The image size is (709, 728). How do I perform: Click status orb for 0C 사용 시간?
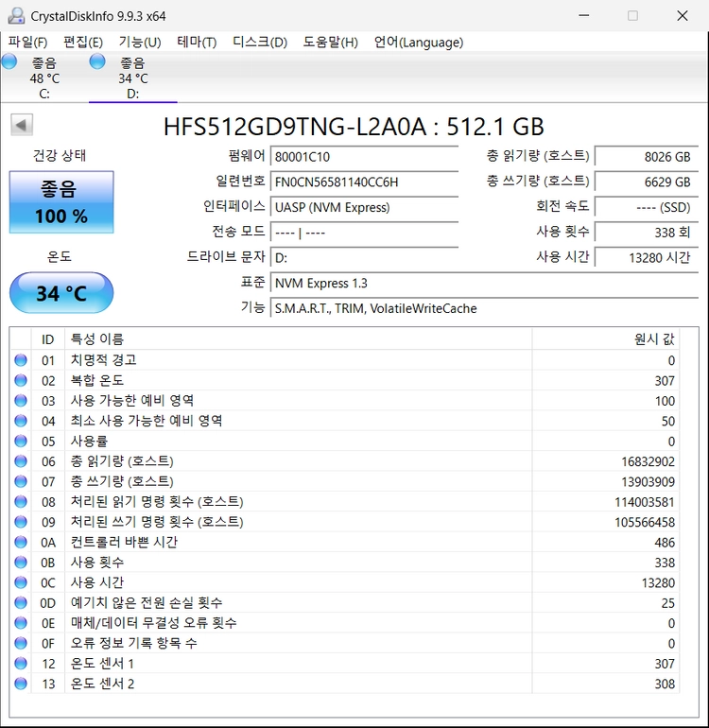[21, 582]
